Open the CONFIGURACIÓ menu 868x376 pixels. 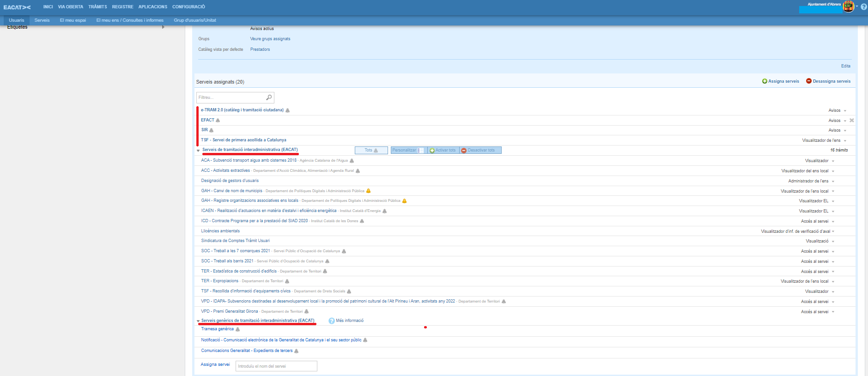(188, 7)
